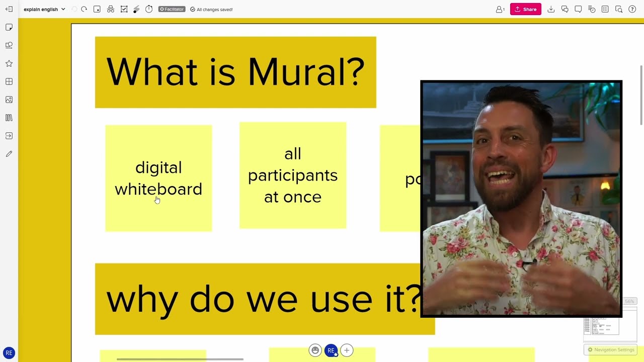Open the Images panel
The height and width of the screenshot is (362, 644).
point(9,100)
